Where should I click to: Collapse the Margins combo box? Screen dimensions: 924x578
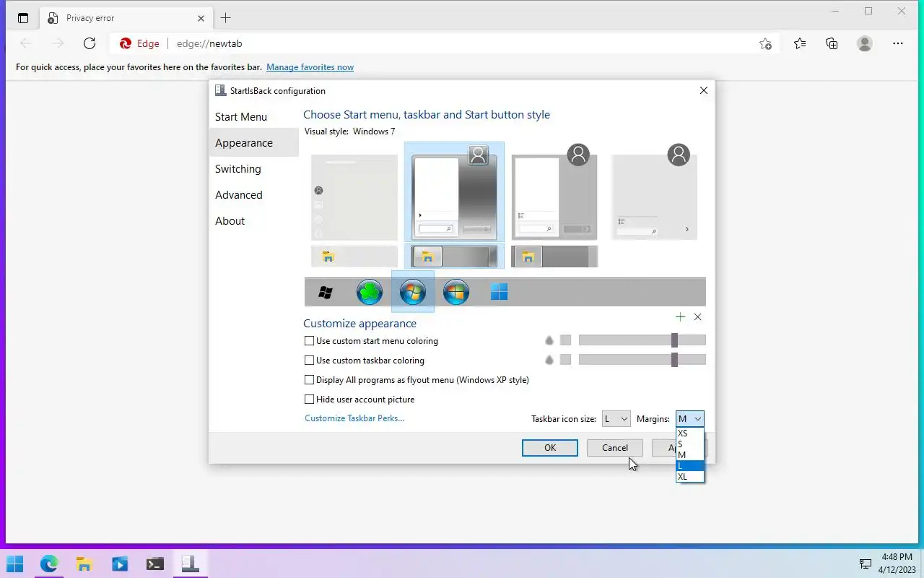click(689, 418)
